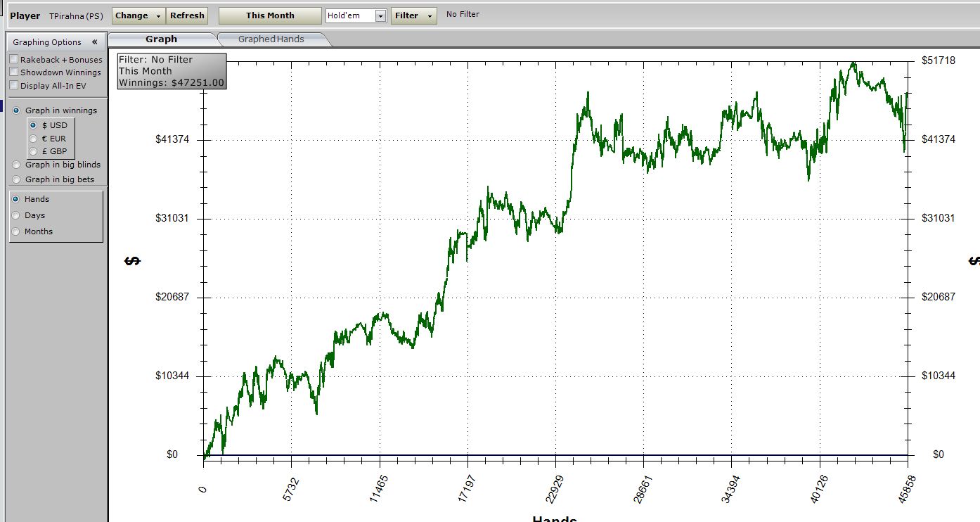Viewport: 980px width, 522px height.
Task: Group graph results by Months
Action: tap(15, 231)
